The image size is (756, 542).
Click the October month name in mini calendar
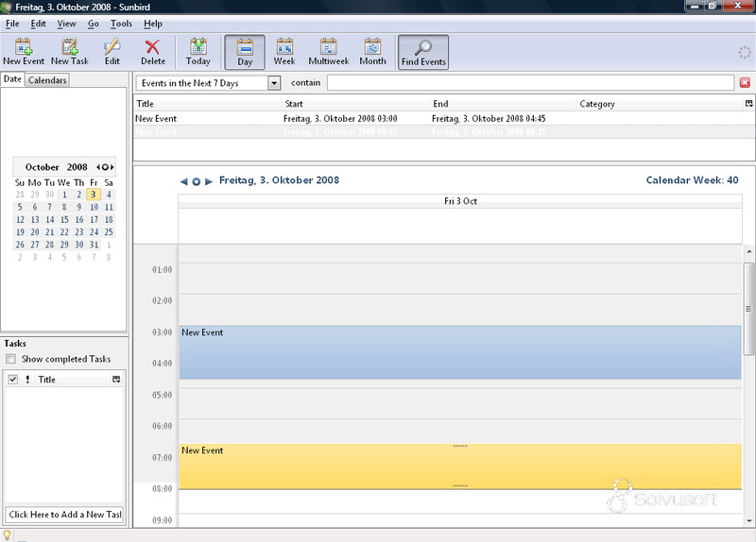42,167
